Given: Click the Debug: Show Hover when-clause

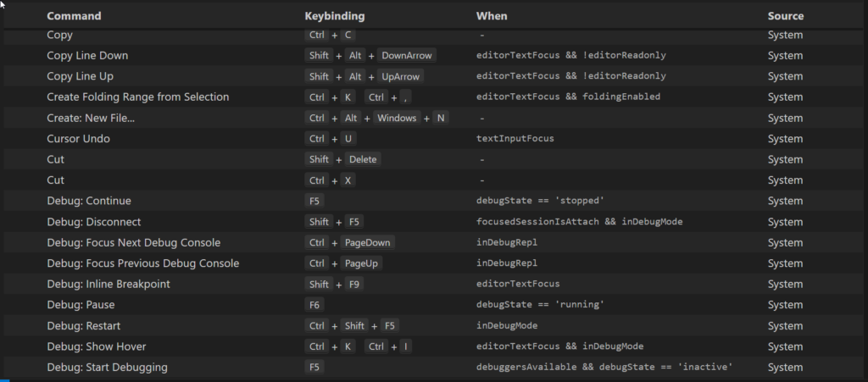Looking at the screenshot, I should pyautogui.click(x=559, y=346).
